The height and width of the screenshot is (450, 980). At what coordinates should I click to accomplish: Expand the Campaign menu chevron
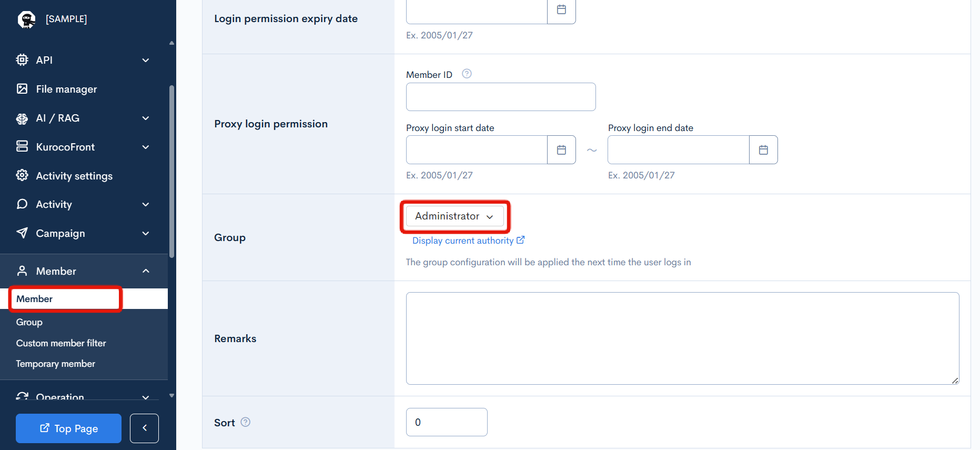click(146, 233)
